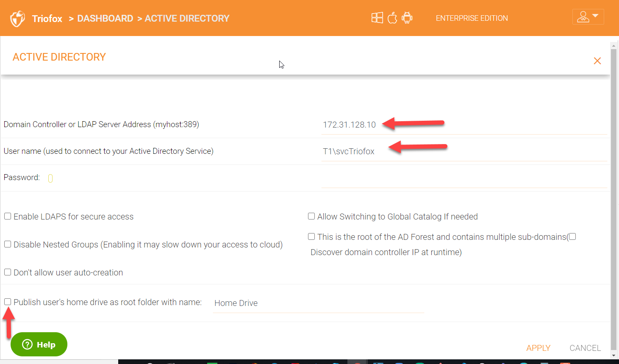Click the Password yellow indicator icon
Viewport: 619px width, 364px height.
pos(50,178)
